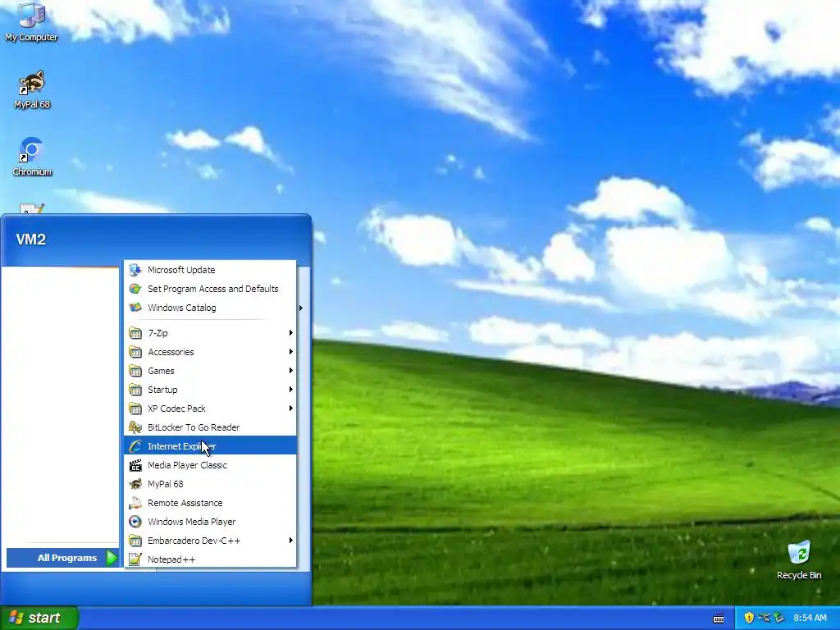840x630 pixels.
Task: Click the "BitLocker To Go Reader" label
Action: tap(194, 427)
